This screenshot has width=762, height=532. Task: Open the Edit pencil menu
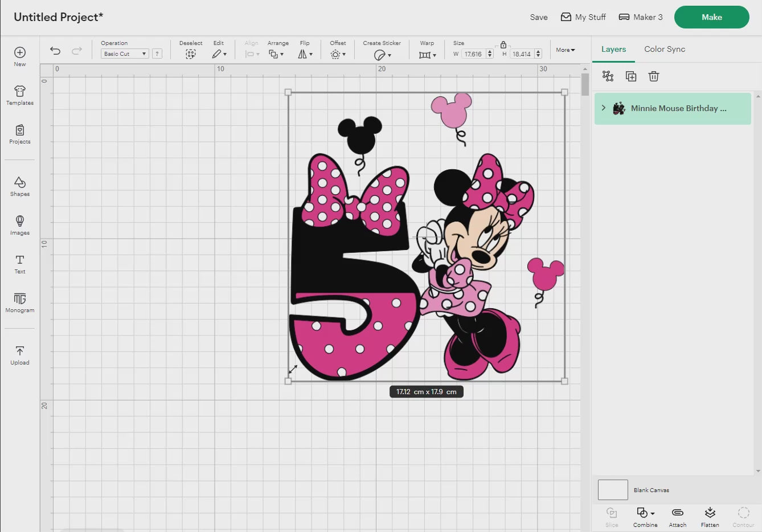tap(219, 54)
